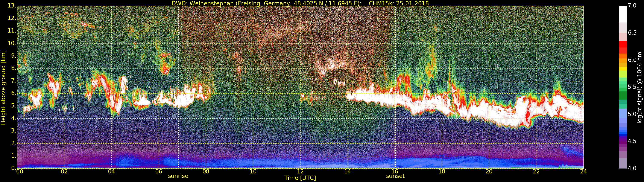Click the height axis tick label '10.'
This screenshot has height=182, width=644.
tap(12, 43)
